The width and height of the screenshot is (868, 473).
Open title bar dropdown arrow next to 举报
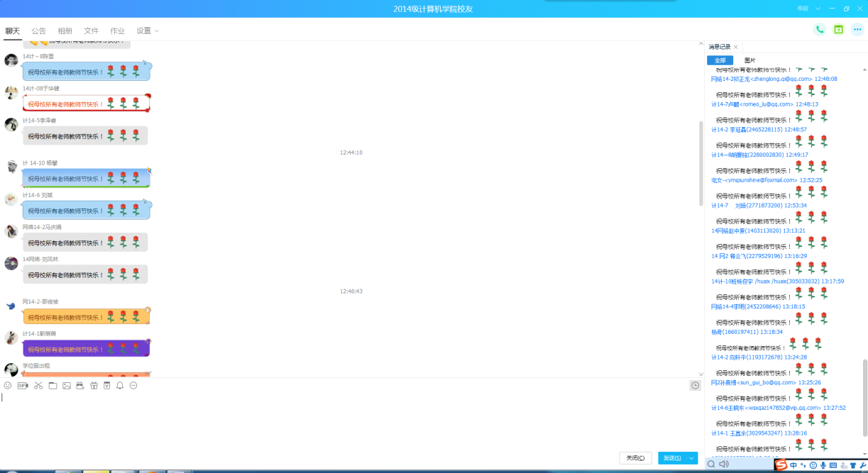pos(818,9)
